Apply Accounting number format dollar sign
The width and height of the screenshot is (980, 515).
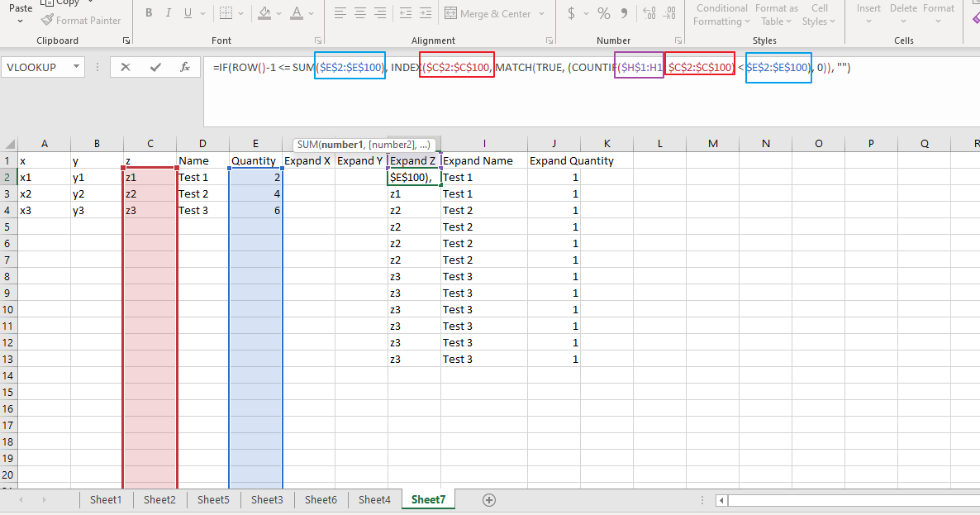571,13
